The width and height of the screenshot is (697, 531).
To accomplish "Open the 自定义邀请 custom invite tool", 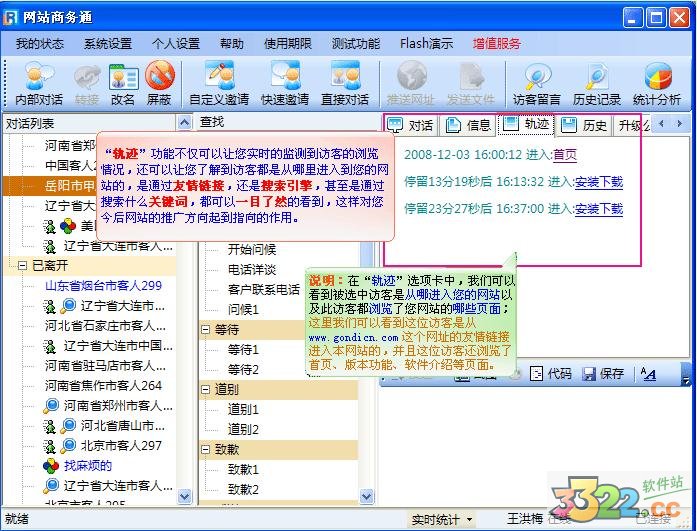I will [219, 84].
